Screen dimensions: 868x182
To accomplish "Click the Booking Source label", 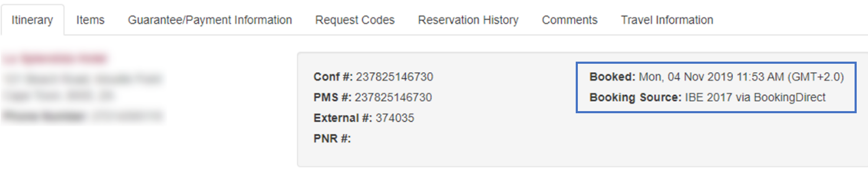I will point(635,97).
